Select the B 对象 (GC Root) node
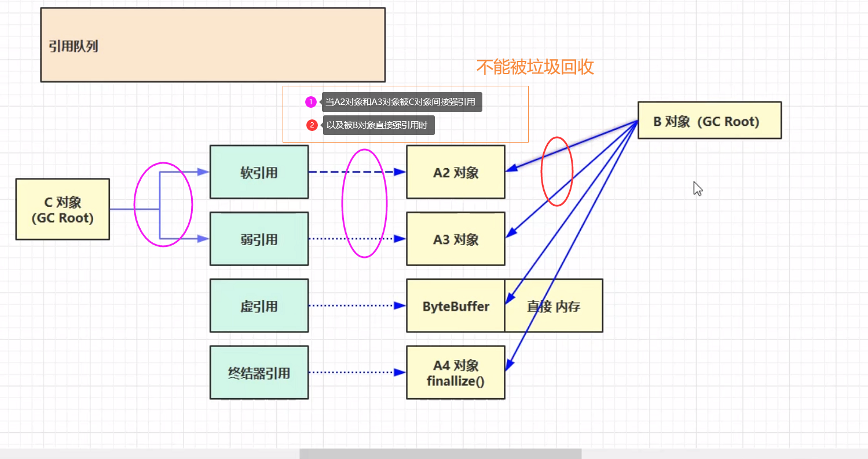Screen dimensions: 868x459 tap(709, 121)
